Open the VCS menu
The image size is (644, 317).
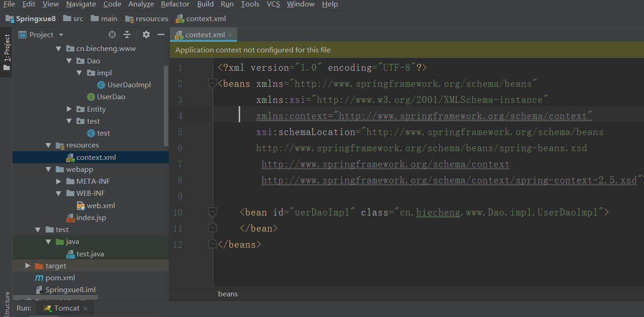273,4
